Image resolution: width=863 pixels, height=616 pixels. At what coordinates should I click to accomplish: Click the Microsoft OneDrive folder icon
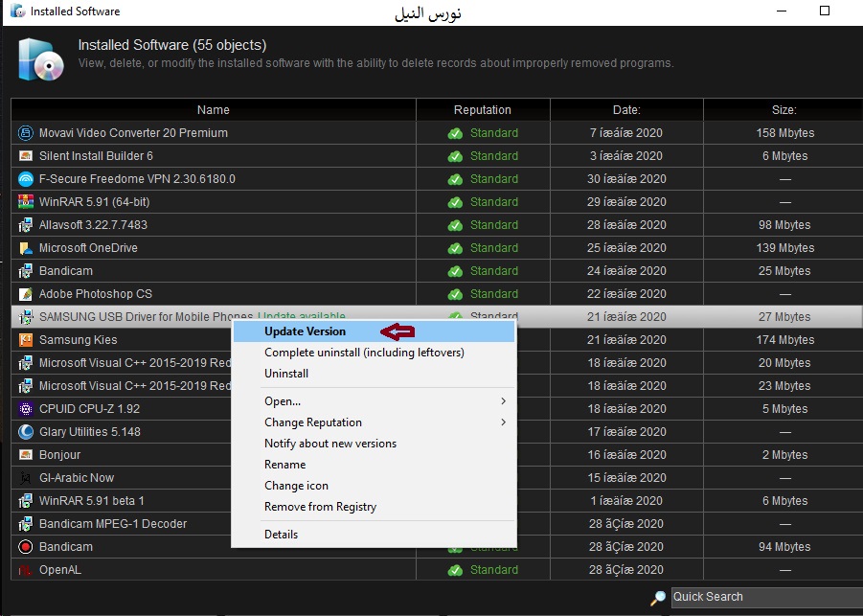tap(26, 248)
